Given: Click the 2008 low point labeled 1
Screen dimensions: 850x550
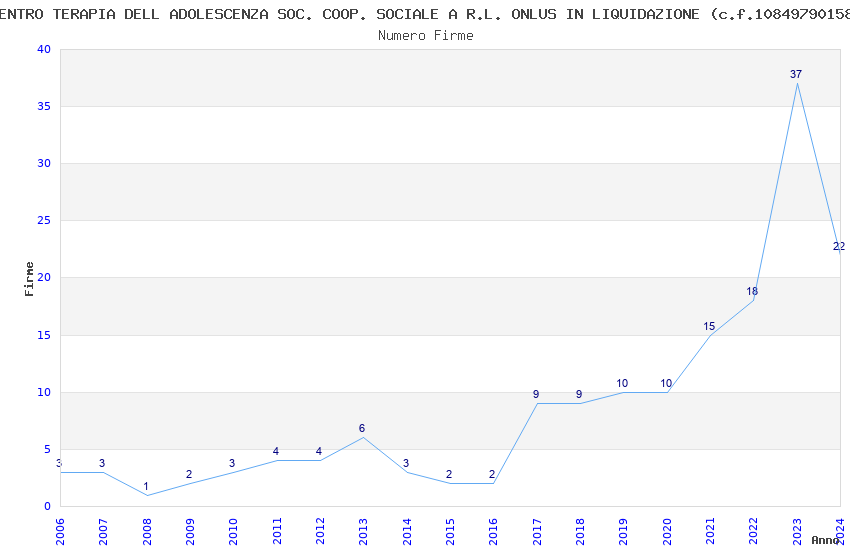Looking at the screenshot, I should pyautogui.click(x=146, y=495).
